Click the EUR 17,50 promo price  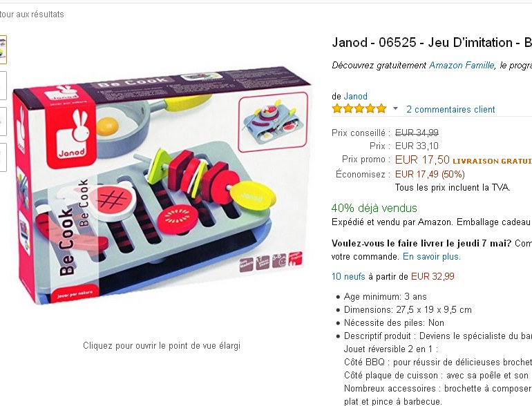[x=422, y=159]
